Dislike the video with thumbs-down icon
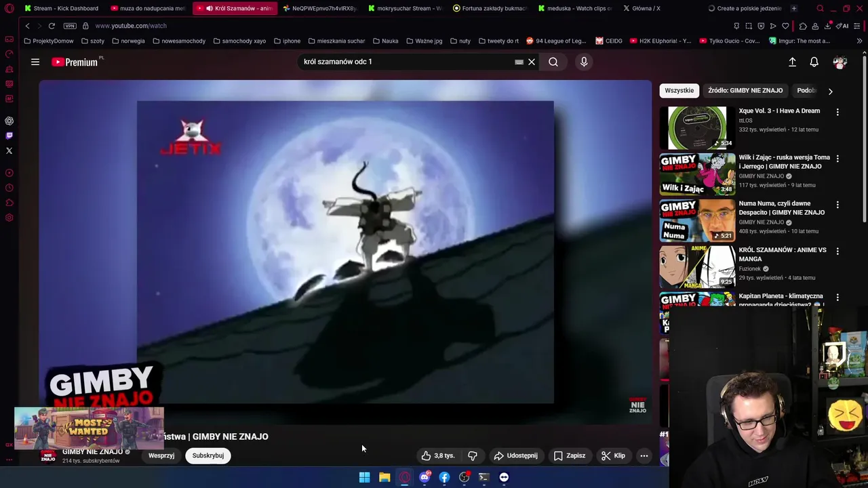Viewport: 868px width, 488px height. [x=473, y=455]
